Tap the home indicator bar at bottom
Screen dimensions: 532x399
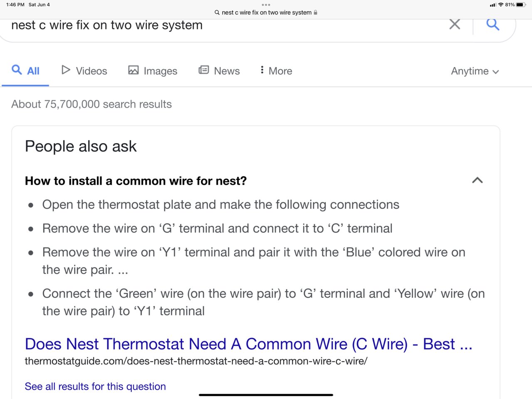(x=266, y=395)
